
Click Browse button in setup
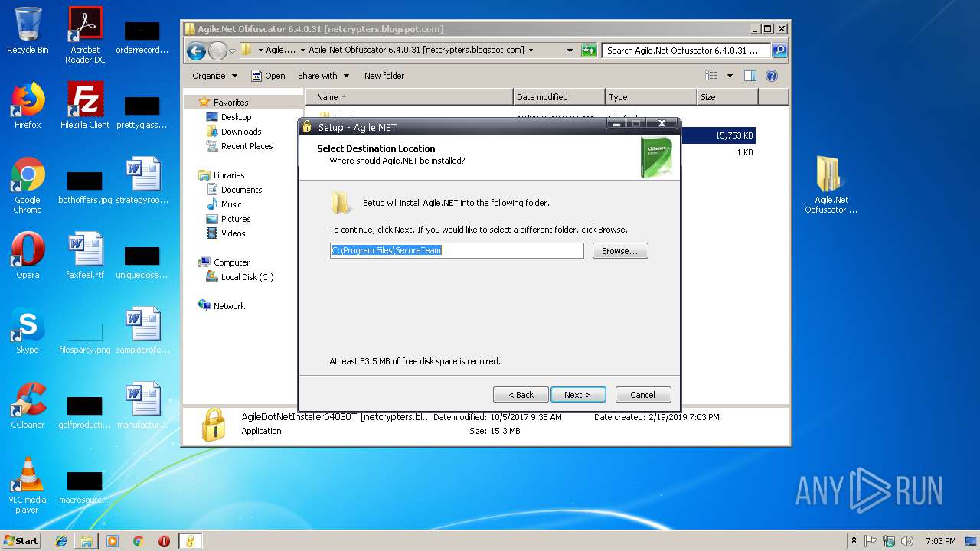620,251
